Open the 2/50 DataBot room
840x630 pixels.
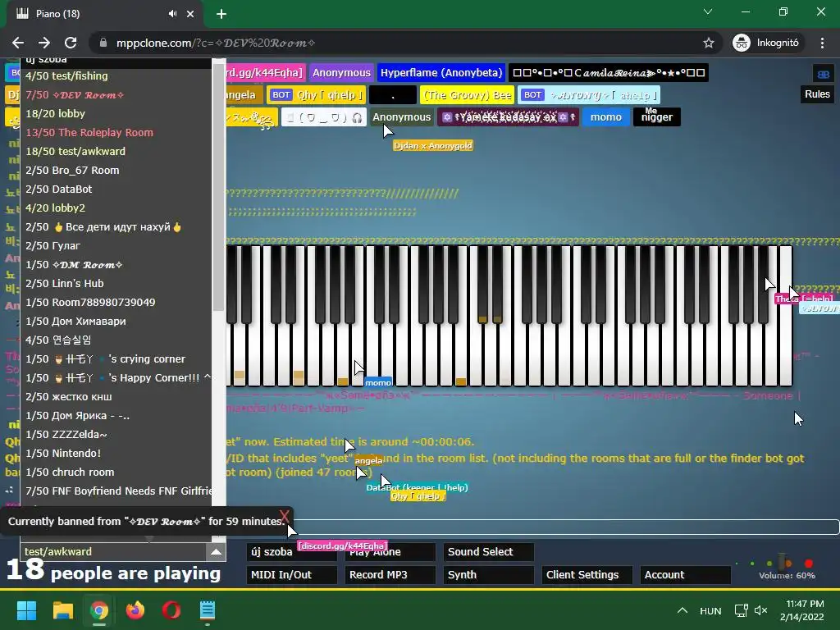116,189
